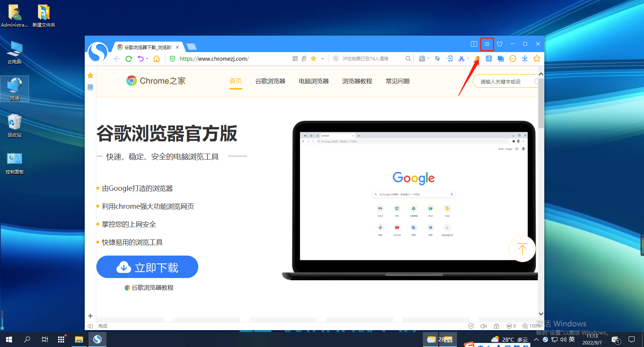The height and width of the screenshot is (347, 644).
Task: Click the account sync toolbar icon
Action: click(437, 58)
